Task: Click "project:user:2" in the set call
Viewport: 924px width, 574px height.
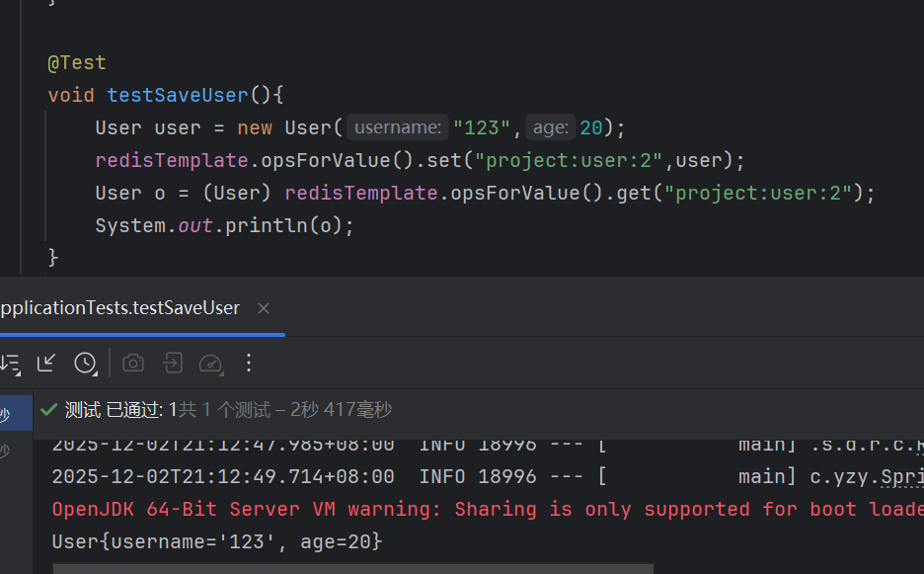Action: pyautogui.click(x=569, y=160)
